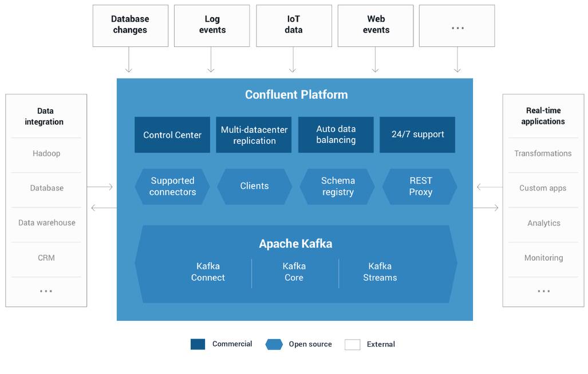Click the Open source legend hexagon
Screen dimensions: 588x374
(274, 344)
